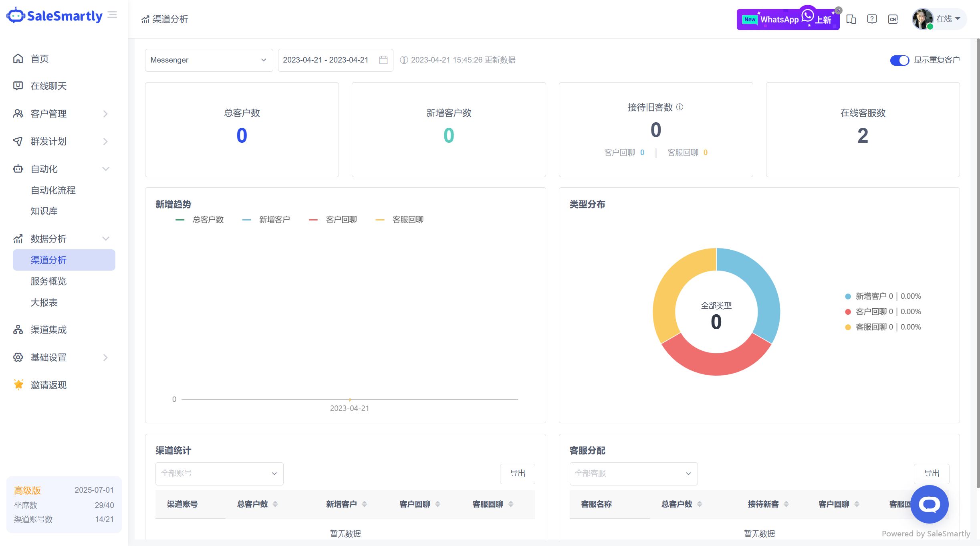点击接待旧客数旁的信息提示图标
The height and width of the screenshot is (546, 980).
click(x=680, y=107)
